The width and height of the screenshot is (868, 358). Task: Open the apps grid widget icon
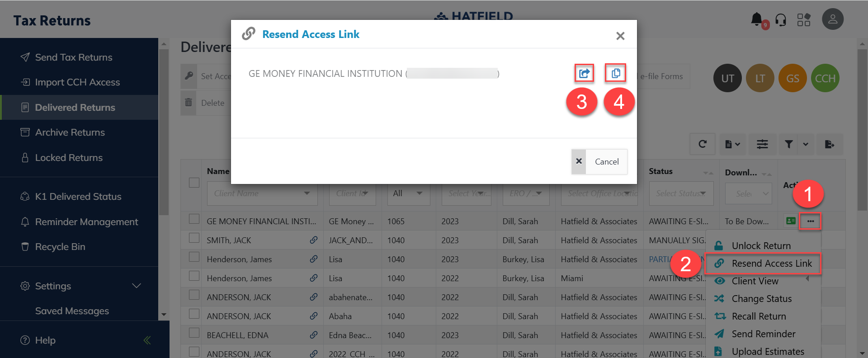[803, 20]
